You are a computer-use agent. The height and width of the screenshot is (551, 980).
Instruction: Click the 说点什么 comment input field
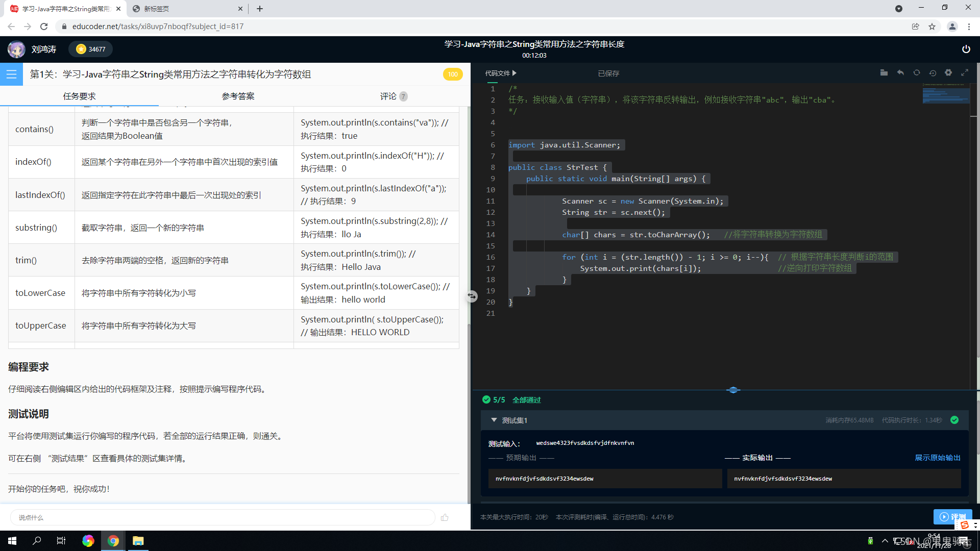(x=223, y=517)
